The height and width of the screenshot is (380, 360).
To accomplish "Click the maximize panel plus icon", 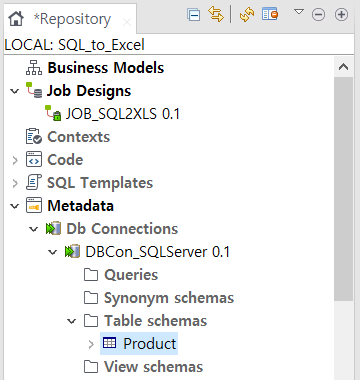I will [x=341, y=15].
